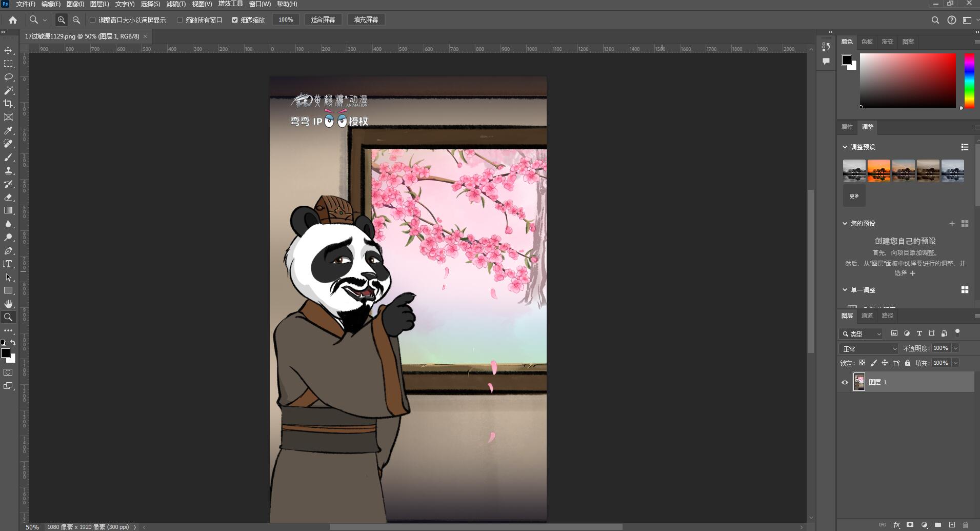This screenshot has width=980, height=531.
Task: Toggle lock transparent pixels
Action: coord(862,363)
